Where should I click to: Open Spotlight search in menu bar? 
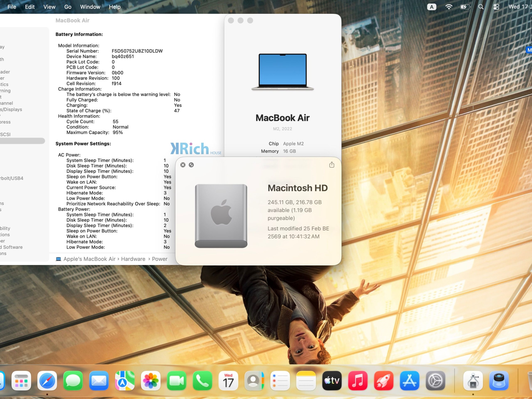(481, 7)
